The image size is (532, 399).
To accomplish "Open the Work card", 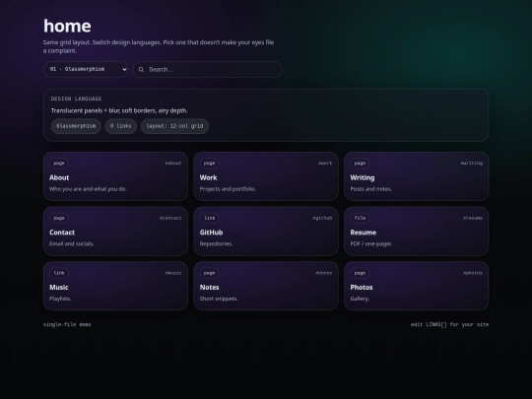I will pyautogui.click(x=266, y=176).
